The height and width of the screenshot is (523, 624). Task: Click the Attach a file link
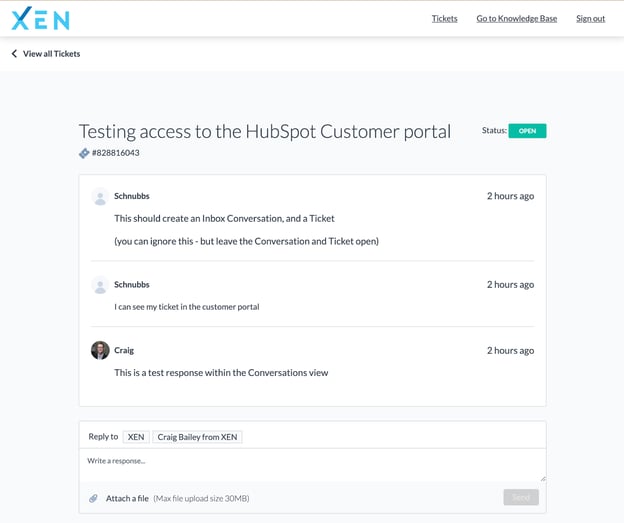[127, 498]
